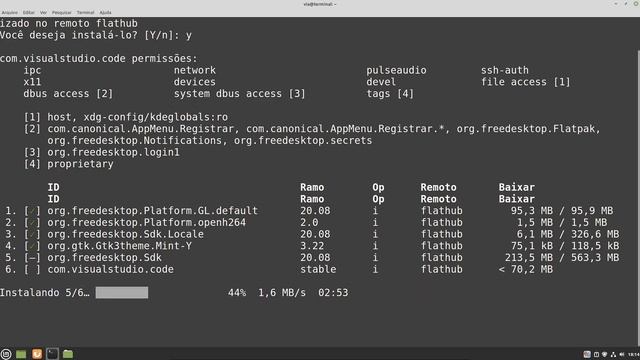
Task: Click 'com.visualstudio.code permissões:' heading
Action: tap(99, 59)
